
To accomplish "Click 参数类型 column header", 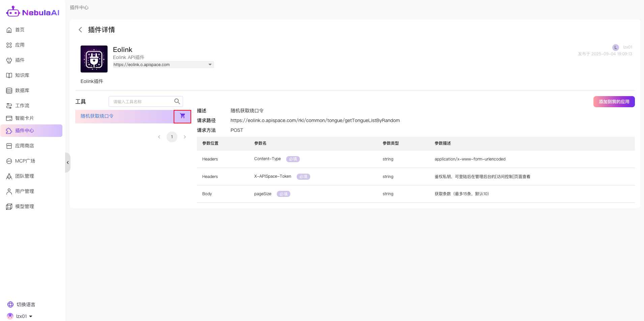I will click(391, 143).
